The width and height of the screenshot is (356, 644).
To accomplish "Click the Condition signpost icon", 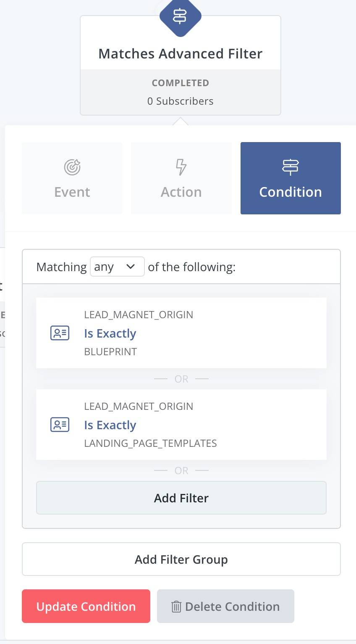I will pyautogui.click(x=290, y=167).
